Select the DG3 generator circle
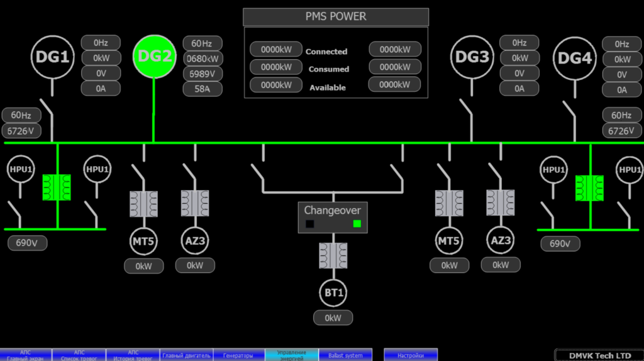The width and height of the screenshot is (644, 361). pos(472,57)
